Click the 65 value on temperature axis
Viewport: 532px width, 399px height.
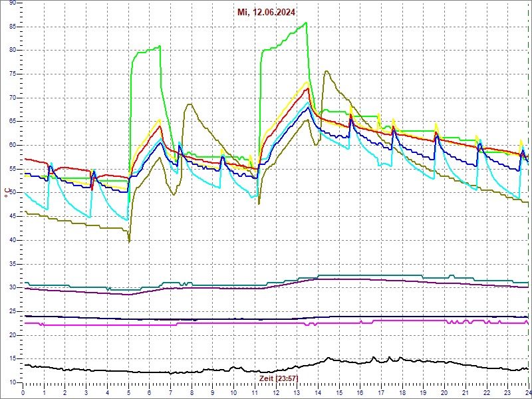13,122
